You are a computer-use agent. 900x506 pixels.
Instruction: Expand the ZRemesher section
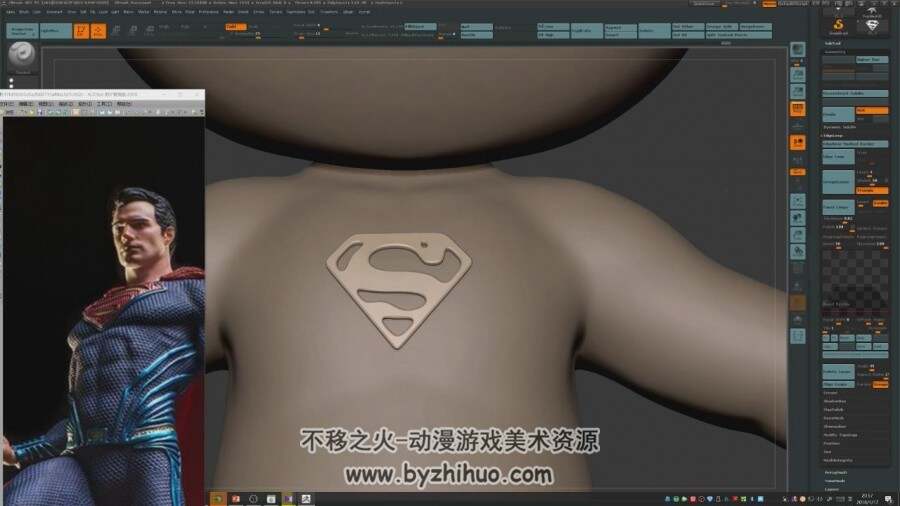835,427
